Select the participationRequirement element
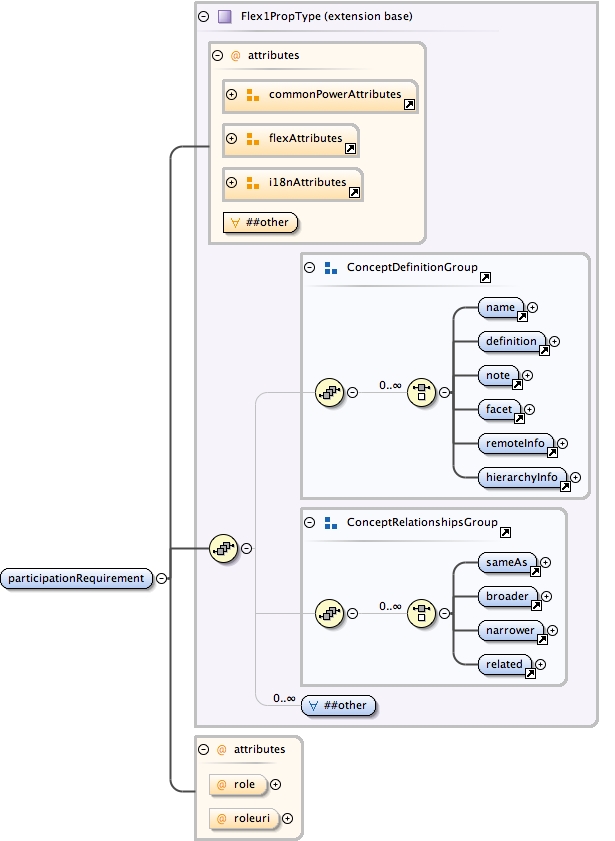This screenshot has height=841, width=615. point(77,578)
